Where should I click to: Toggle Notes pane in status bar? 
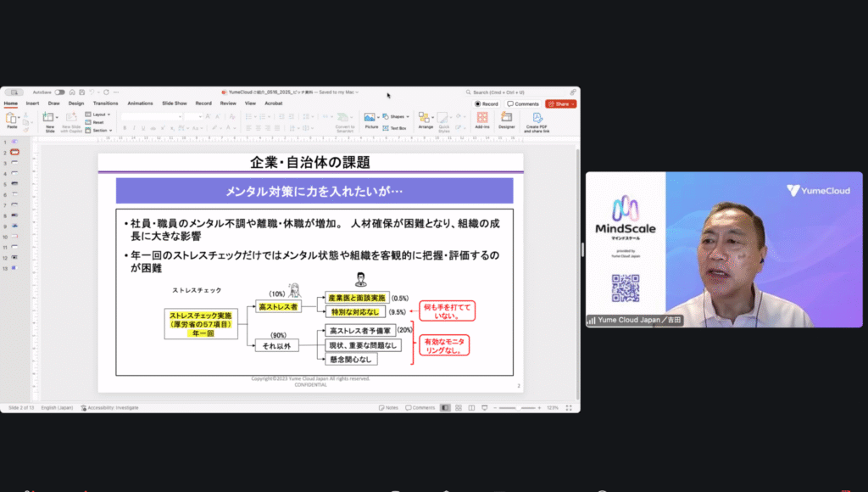[x=388, y=408]
